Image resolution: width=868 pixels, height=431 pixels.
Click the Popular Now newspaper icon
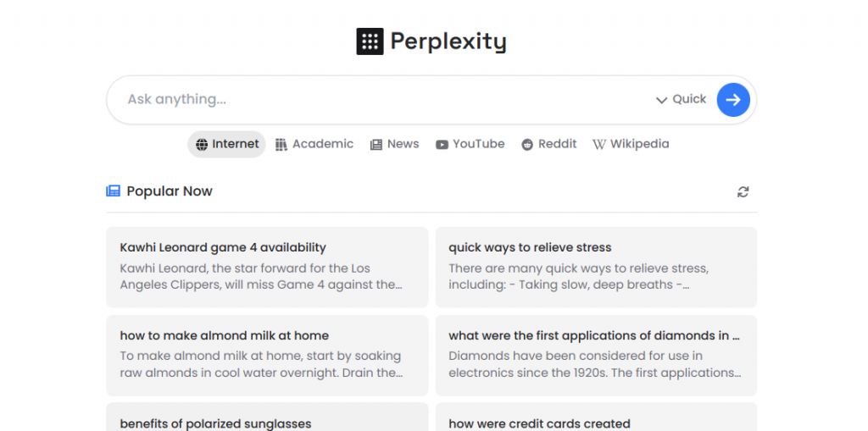pyautogui.click(x=113, y=191)
